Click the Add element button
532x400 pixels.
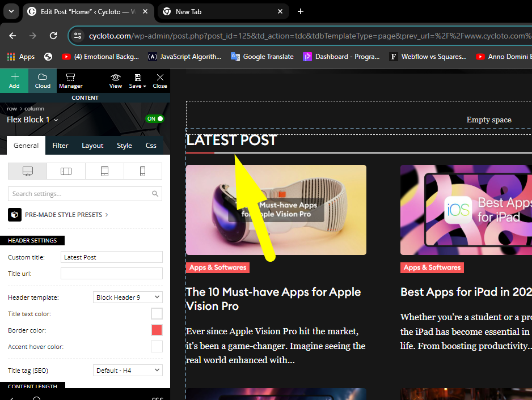[x=14, y=80]
